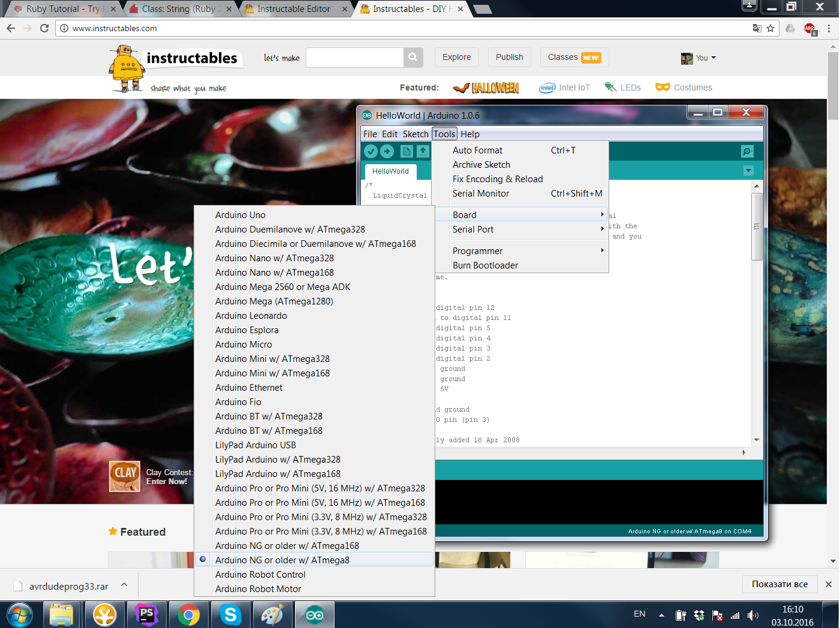840x628 pixels.
Task: Bookmark the page with the star icon
Action: (770, 28)
